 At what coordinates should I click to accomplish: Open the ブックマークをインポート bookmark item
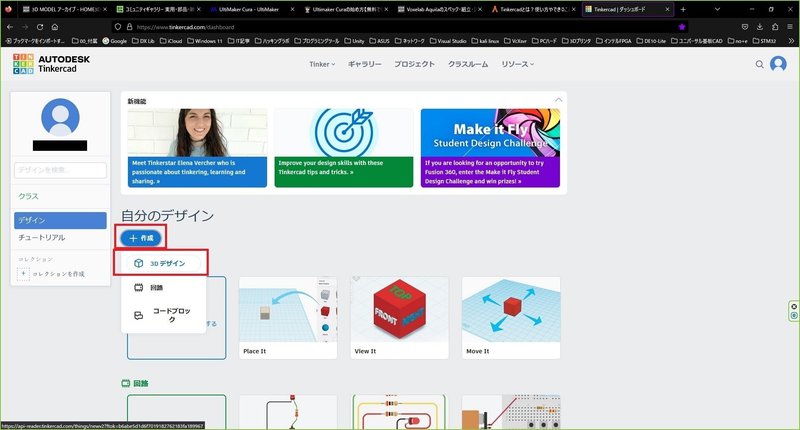34,41
